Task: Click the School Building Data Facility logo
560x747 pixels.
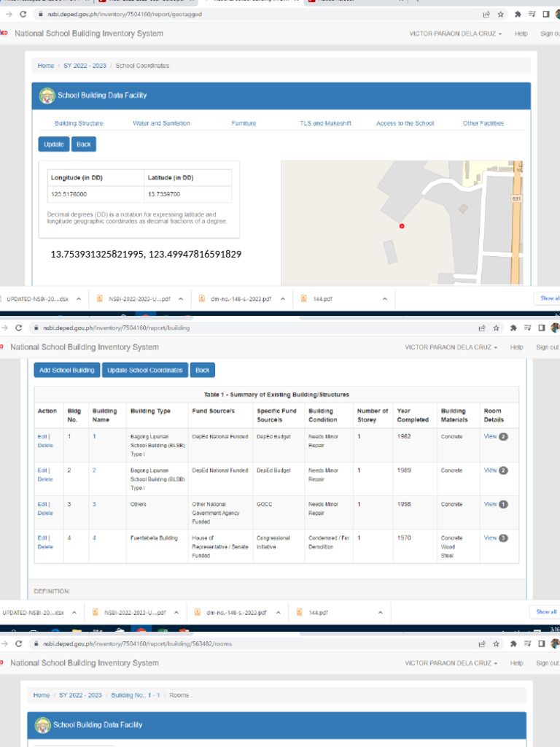Action: [47, 96]
